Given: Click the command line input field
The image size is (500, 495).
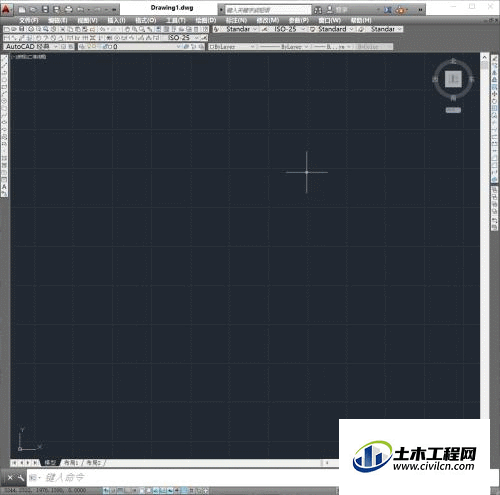Looking at the screenshot, I should point(183,478).
